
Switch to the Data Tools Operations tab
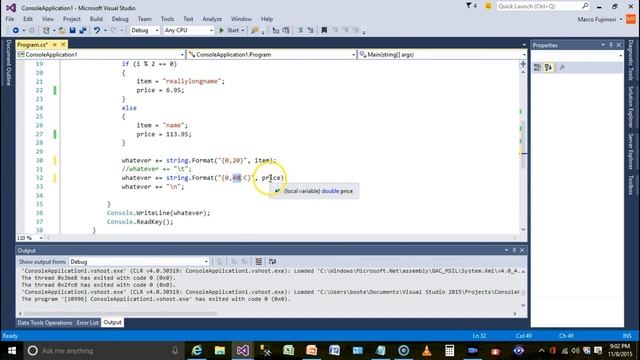(x=45, y=322)
